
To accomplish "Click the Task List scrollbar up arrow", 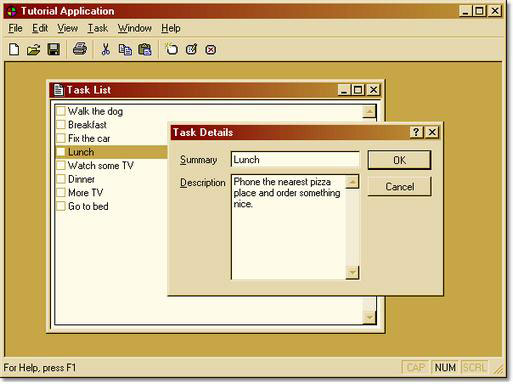I will click(x=369, y=112).
